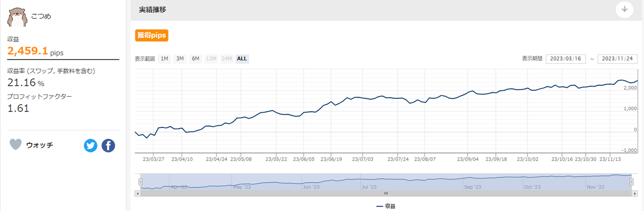Grab right navigator range handle
644x211 pixels.
(x=632, y=181)
